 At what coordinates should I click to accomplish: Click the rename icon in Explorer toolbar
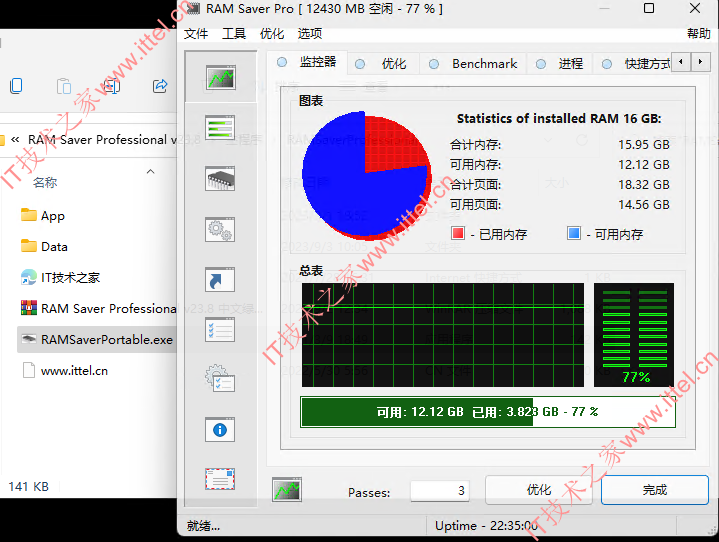[111, 86]
